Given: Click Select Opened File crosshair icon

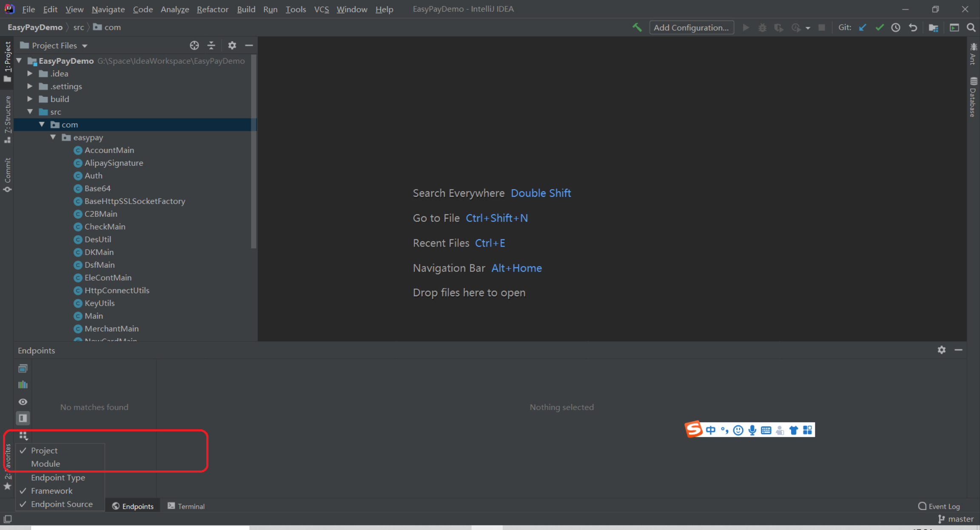Looking at the screenshot, I should (x=194, y=45).
